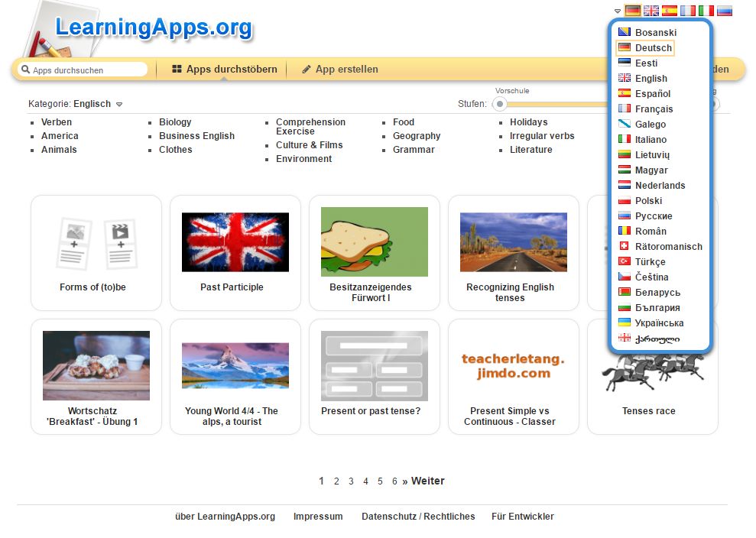The image size is (756, 538).
Task: Click the British flag in the top flag row
Action: point(651,11)
